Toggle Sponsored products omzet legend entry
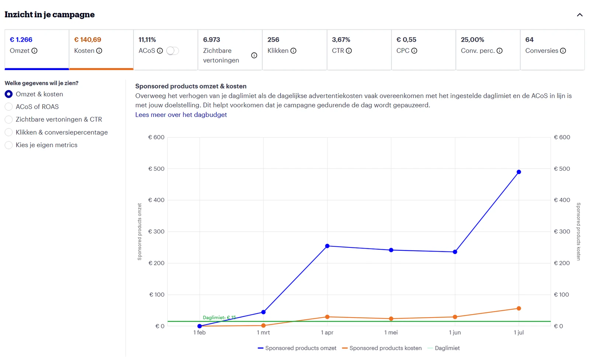This screenshot has height=364, width=590. point(297,348)
